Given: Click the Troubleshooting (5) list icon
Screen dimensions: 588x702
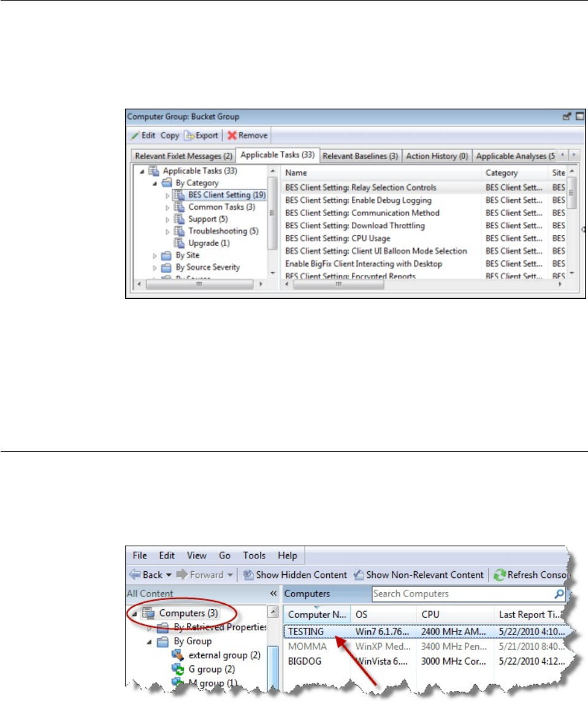Looking at the screenshot, I should click(x=179, y=231).
